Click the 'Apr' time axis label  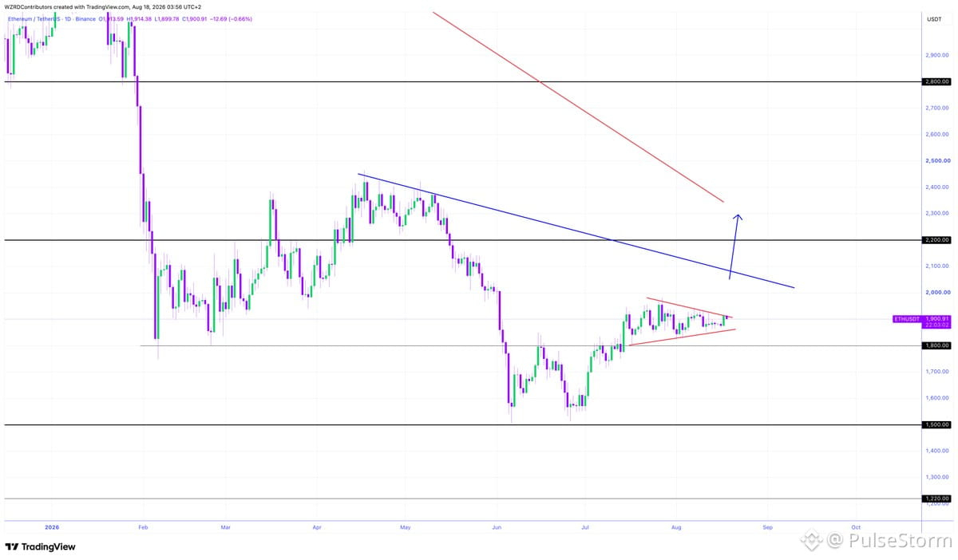(317, 527)
